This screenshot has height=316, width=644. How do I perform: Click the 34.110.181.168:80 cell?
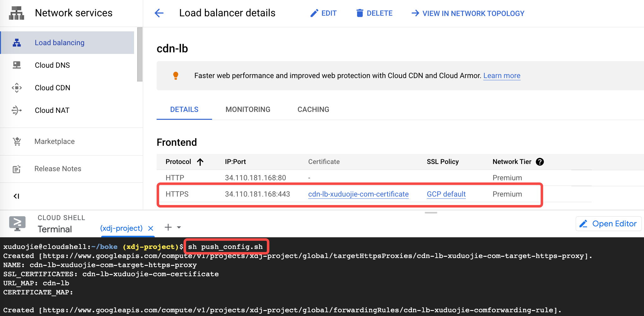255,178
